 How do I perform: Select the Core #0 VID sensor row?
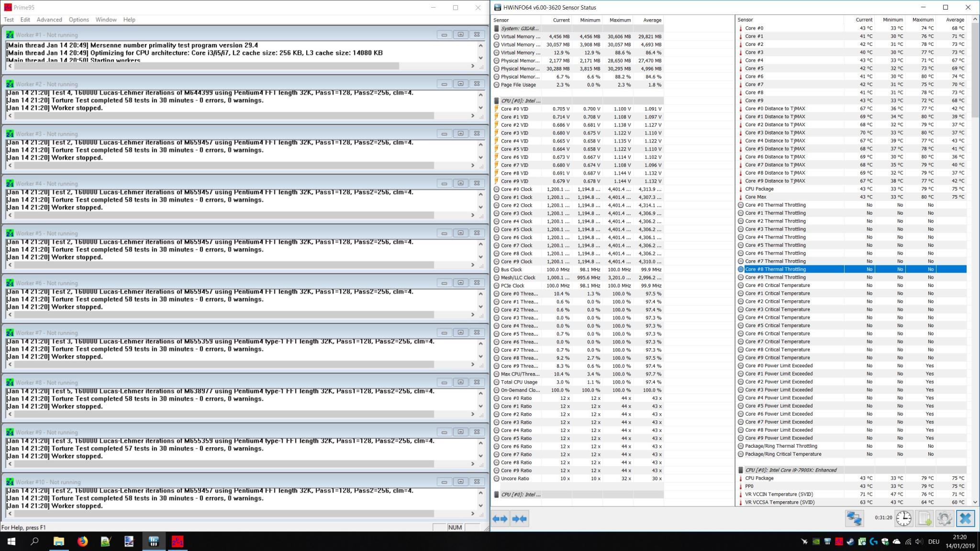(578, 109)
